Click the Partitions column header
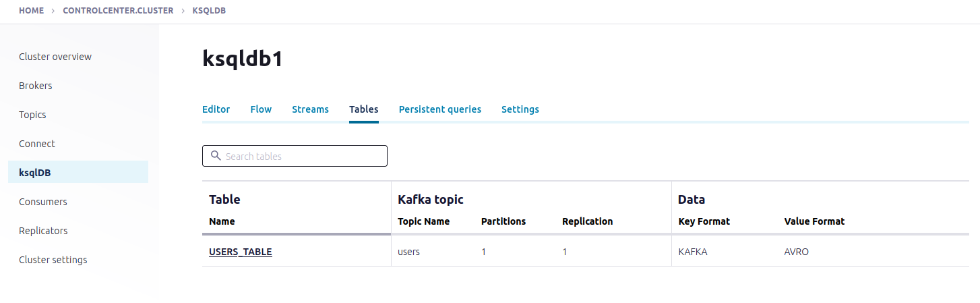 pos(503,221)
